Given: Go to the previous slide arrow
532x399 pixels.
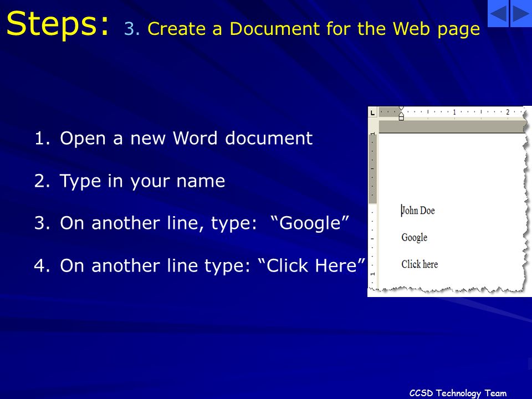Looking at the screenshot, I should (x=498, y=13).
